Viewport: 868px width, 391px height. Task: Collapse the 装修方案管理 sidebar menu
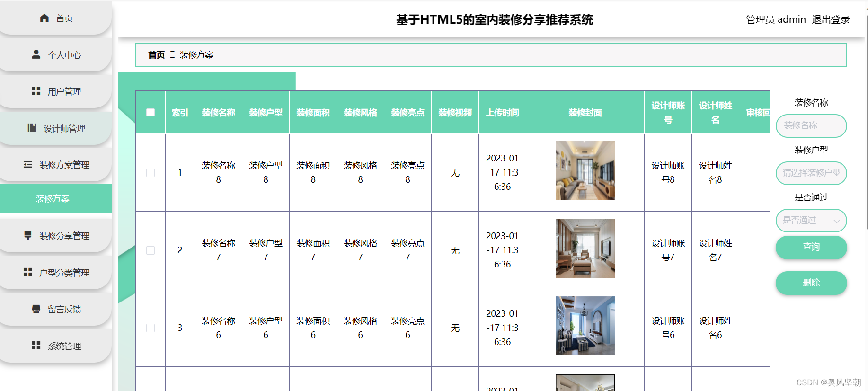click(x=56, y=165)
